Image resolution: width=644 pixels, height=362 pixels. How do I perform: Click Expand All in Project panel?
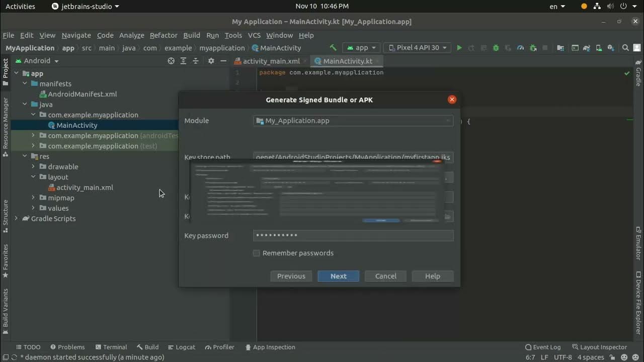[183, 61]
